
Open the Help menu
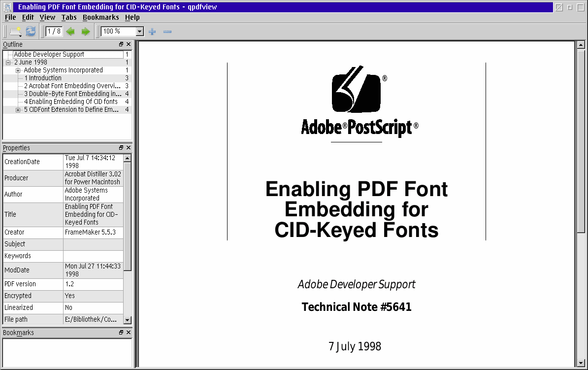pos(132,17)
